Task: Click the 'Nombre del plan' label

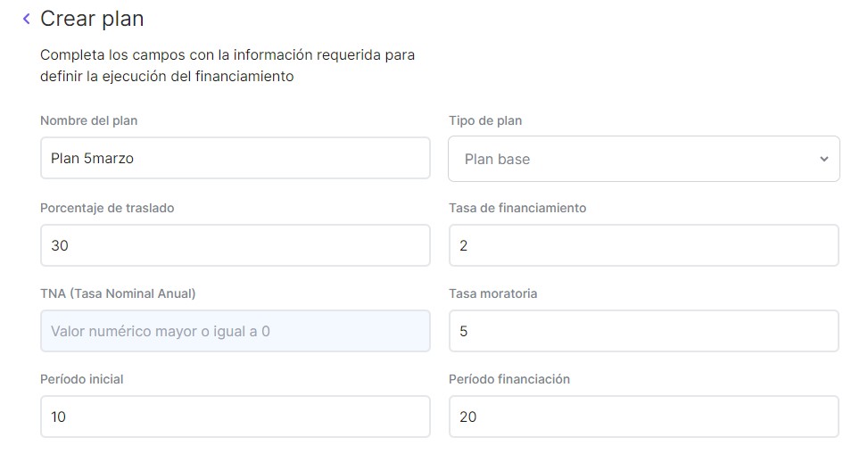Action: coord(89,120)
